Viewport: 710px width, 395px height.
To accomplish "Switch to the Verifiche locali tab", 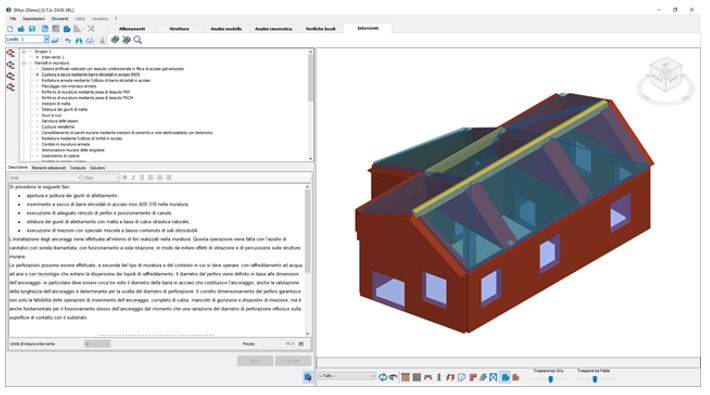I will click(321, 29).
